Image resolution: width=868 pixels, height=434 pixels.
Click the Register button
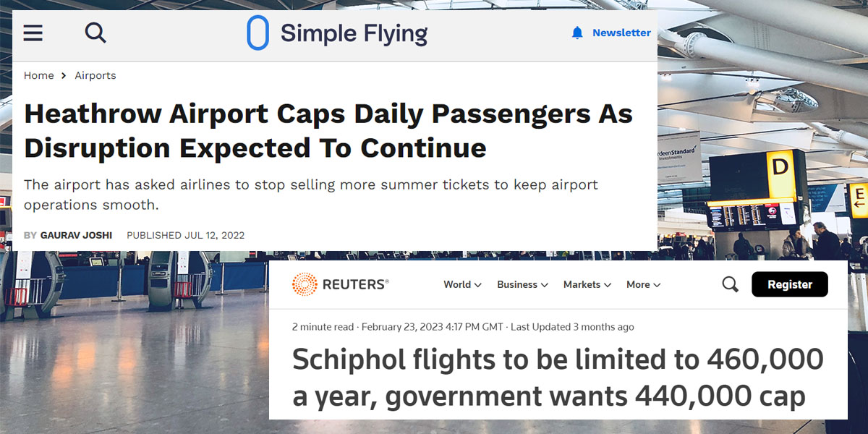pos(790,284)
